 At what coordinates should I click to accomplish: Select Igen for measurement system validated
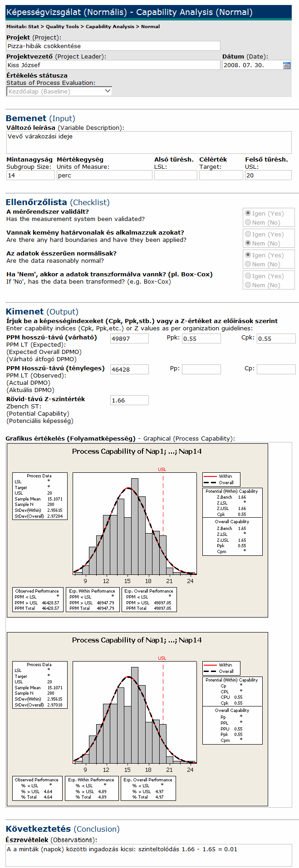click(x=248, y=213)
